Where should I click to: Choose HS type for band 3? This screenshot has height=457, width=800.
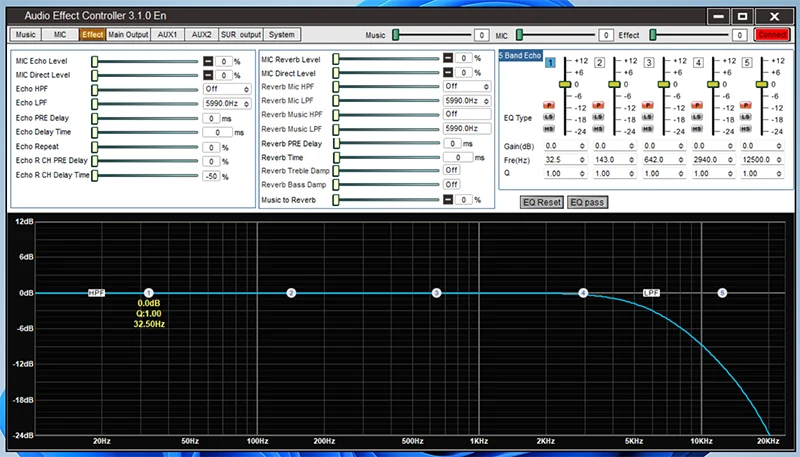tap(647, 129)
